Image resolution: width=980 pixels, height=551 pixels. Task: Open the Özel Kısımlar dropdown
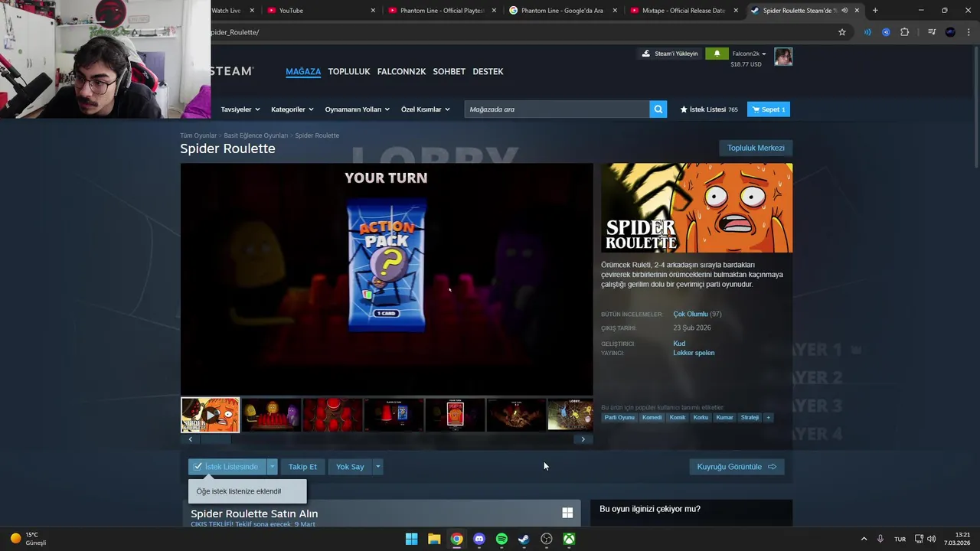tap(426, 109)
